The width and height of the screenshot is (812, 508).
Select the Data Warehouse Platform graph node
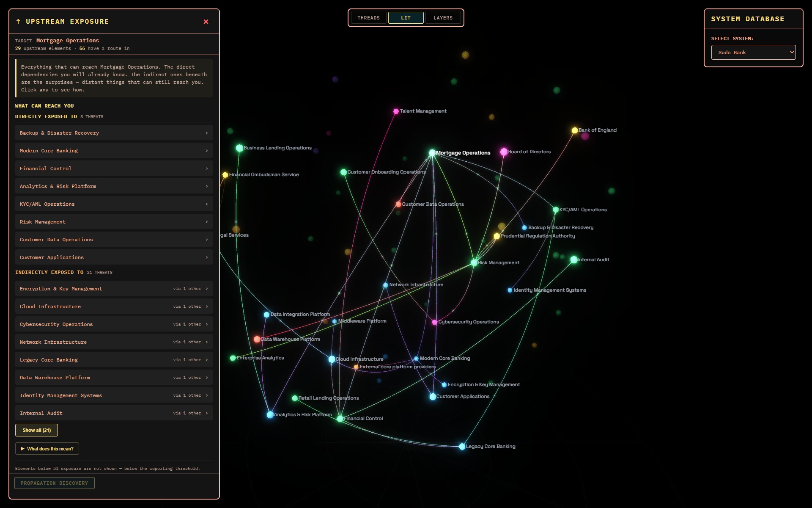[x=257, y=340]
